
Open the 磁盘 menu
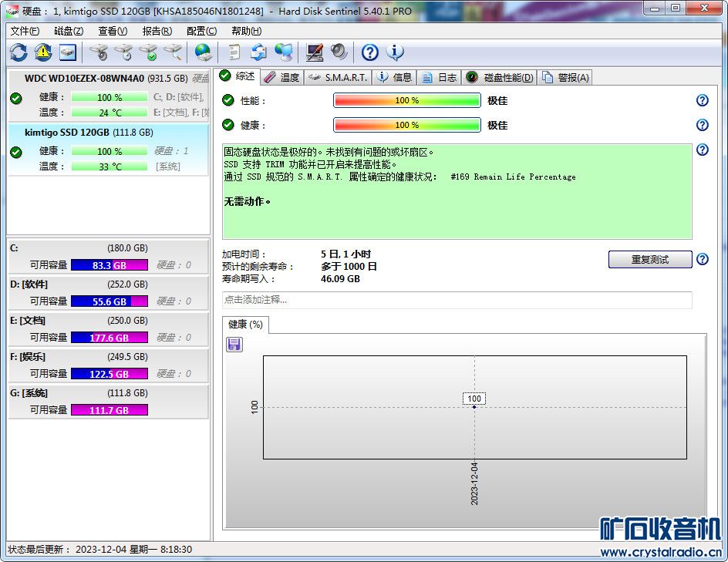[x=69, y=31]
